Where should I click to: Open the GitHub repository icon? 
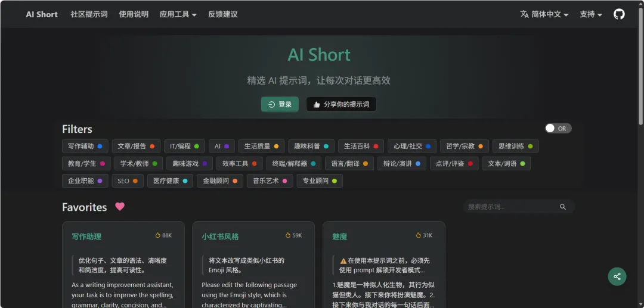pyautogui.click(x=619, y=14)
